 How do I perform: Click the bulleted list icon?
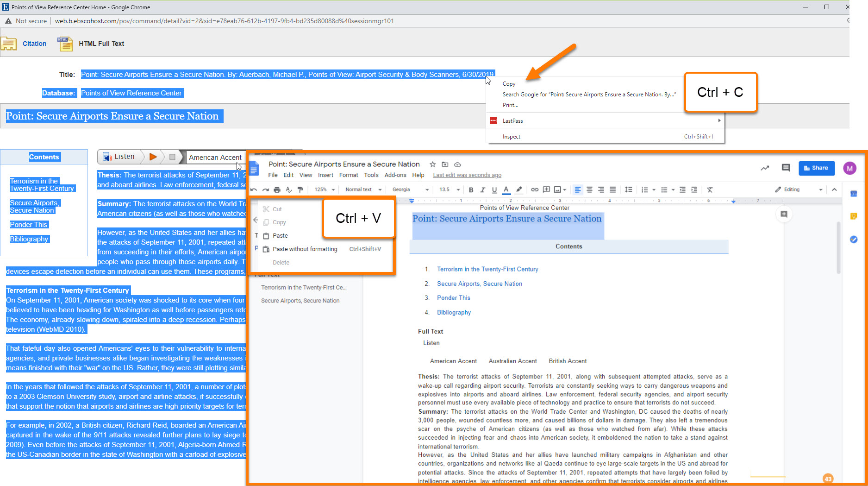[x=664, y=189]
